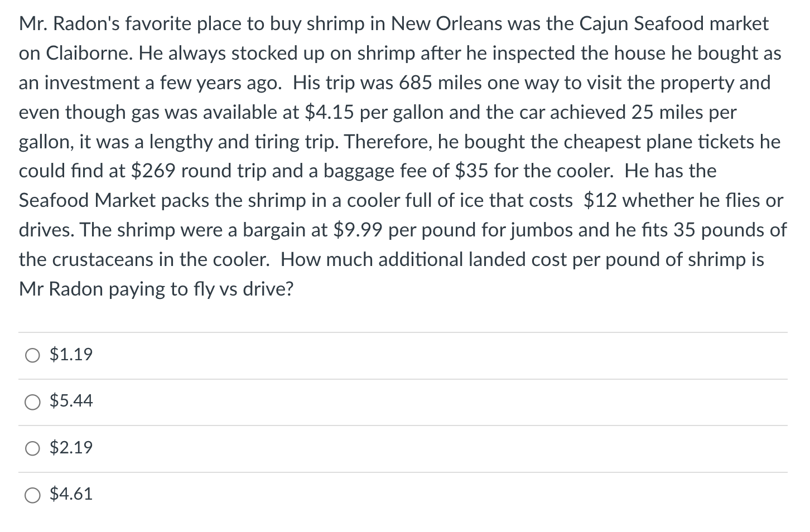
Task: Choose the $5.44 answer radio button
Action: click(32, 402)
